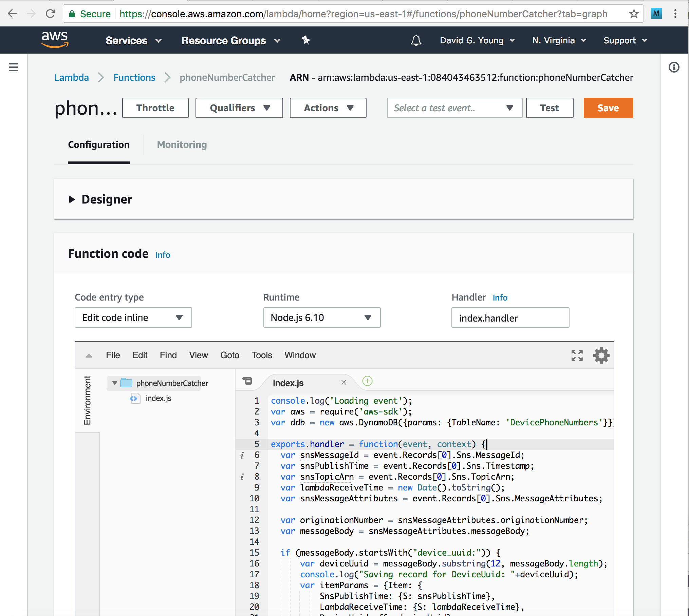Switch to the Monitoring tab
Image resolution: width=689 pixels, height=616 pixels.
coord(182,145)
